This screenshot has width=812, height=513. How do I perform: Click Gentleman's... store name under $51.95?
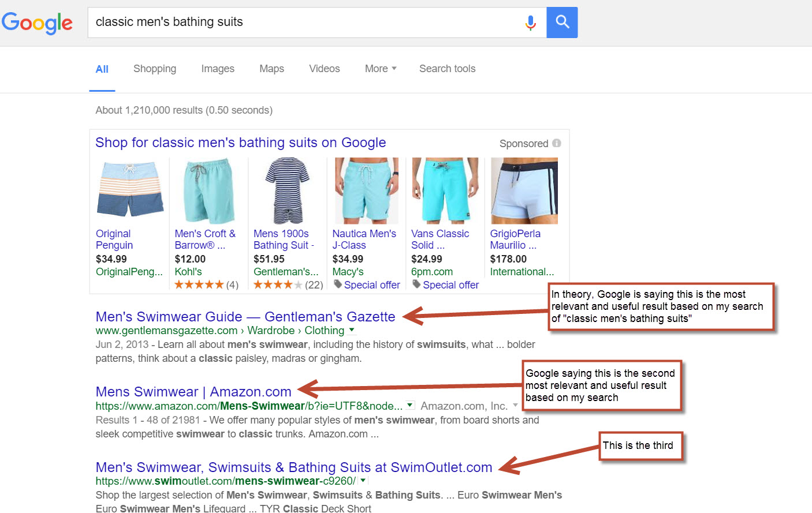click(x=286, y=272)
